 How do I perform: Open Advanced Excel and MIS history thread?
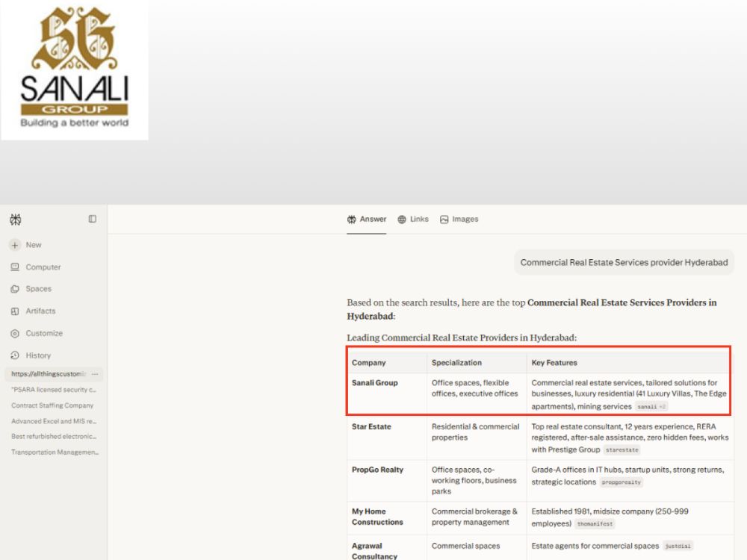pyautogui.click(x=54, y=421)
